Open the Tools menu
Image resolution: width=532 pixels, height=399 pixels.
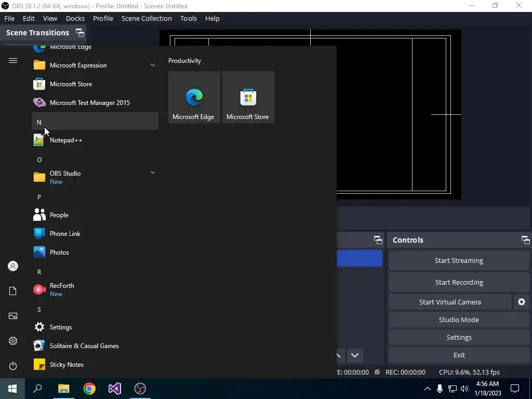(188, 18)
